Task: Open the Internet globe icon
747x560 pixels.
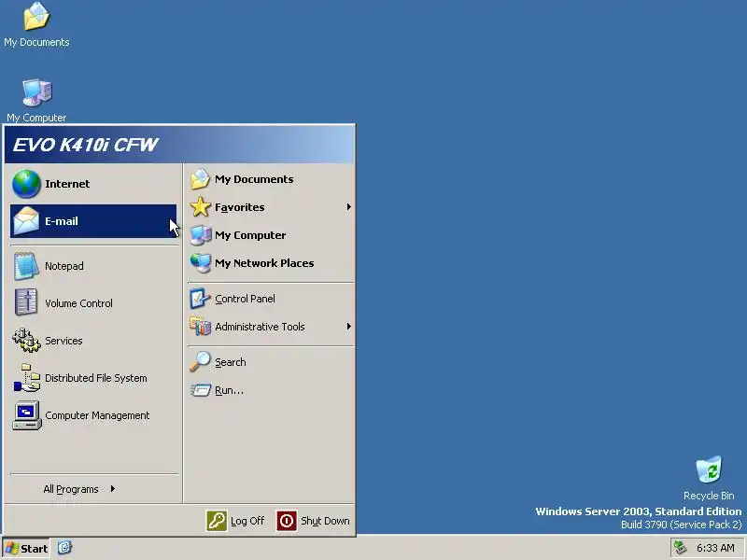Action: tap(26, 184)
